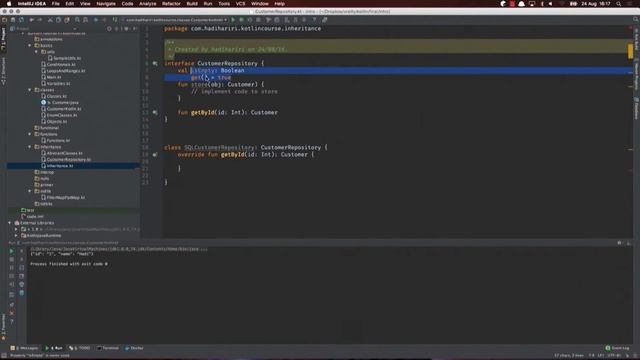The image size is (640, 360).
Task: Click the Debug bug icon in the top toolbar
Action: pyautogui.click(x=241, y=20)
